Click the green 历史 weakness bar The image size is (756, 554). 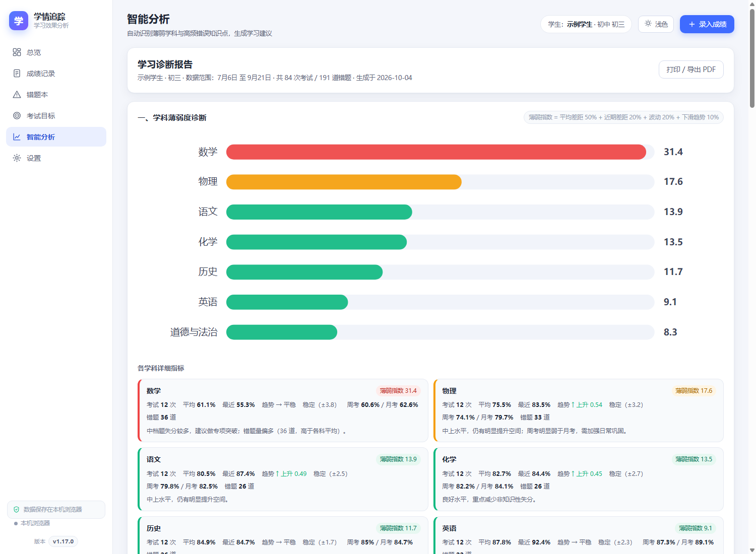coord(304,272)
